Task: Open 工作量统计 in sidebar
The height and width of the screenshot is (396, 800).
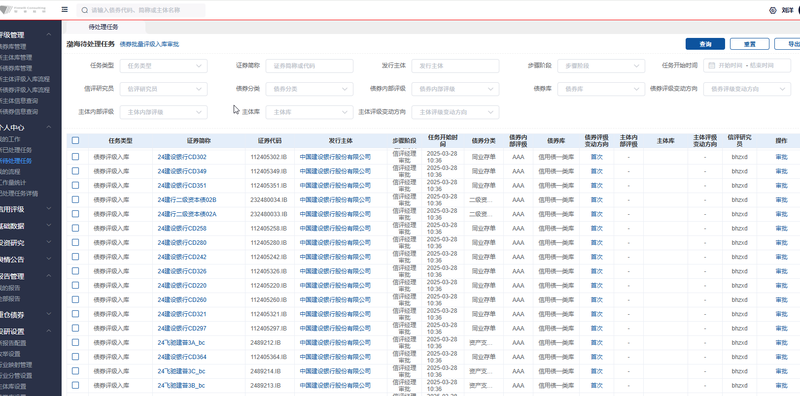Action: pyautogui.click(x=13, y=183)
